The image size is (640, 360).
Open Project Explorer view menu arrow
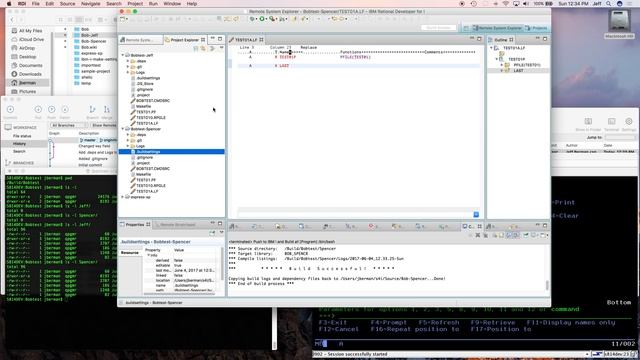pyautogui.click(x=222, y=48)
